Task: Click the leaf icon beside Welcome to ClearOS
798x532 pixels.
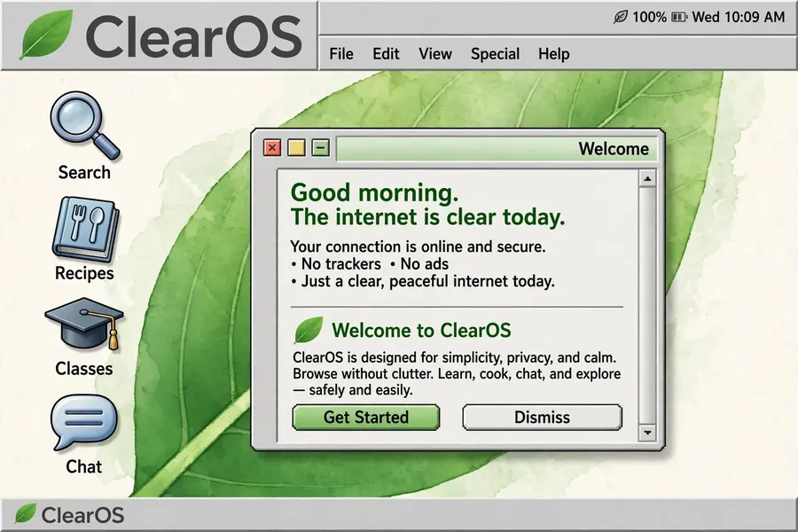Action: [309, 330]
